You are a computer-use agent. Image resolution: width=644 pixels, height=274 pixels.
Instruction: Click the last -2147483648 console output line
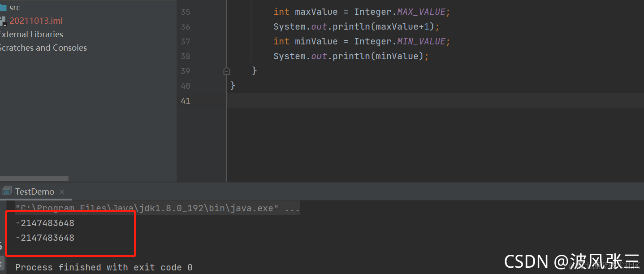45,238
